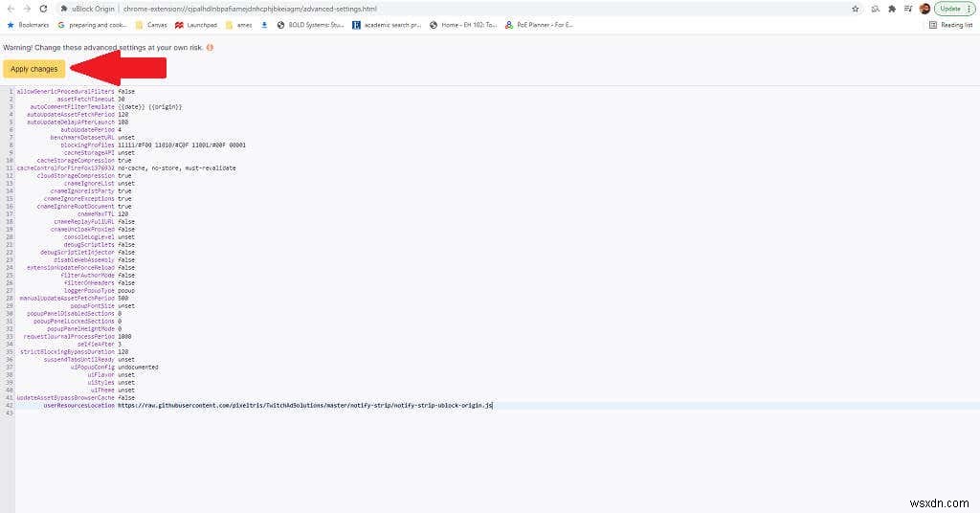Click the cacheControlForFirefox1376932 value
Viewport: 980px width, 513px height.
177,168
